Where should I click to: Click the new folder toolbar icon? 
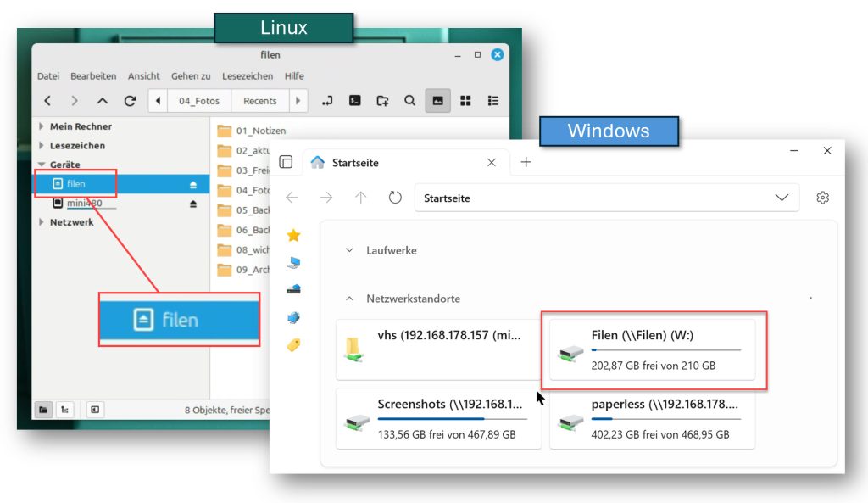pos(382,101)
